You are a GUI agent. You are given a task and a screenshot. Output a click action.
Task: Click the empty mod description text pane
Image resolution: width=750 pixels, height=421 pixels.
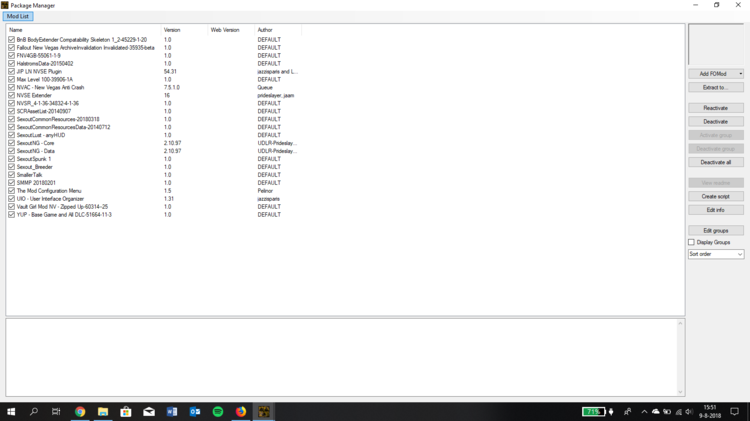(x=341, y=357)
